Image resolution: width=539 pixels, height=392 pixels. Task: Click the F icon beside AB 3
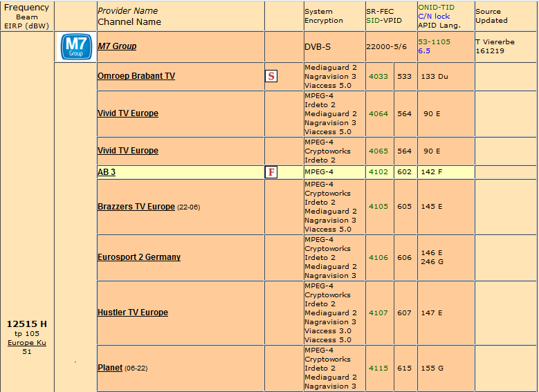pyautogui.click(x=271, y=172)
